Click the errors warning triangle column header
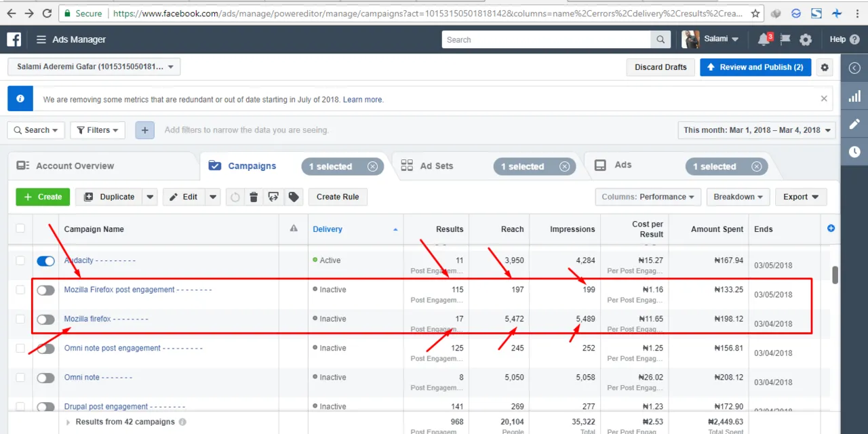868x434 pixels. coord(294,229)
